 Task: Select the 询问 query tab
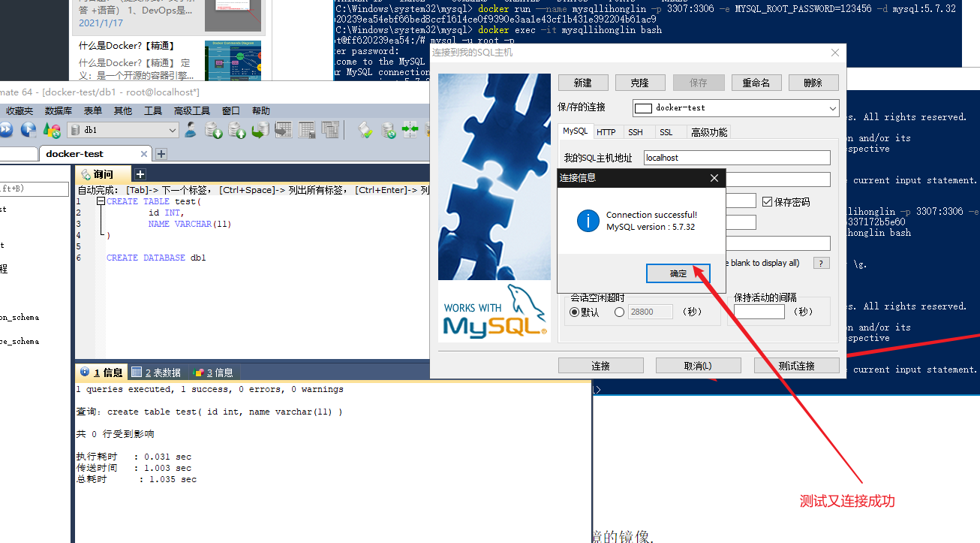(x=103, y=174)
